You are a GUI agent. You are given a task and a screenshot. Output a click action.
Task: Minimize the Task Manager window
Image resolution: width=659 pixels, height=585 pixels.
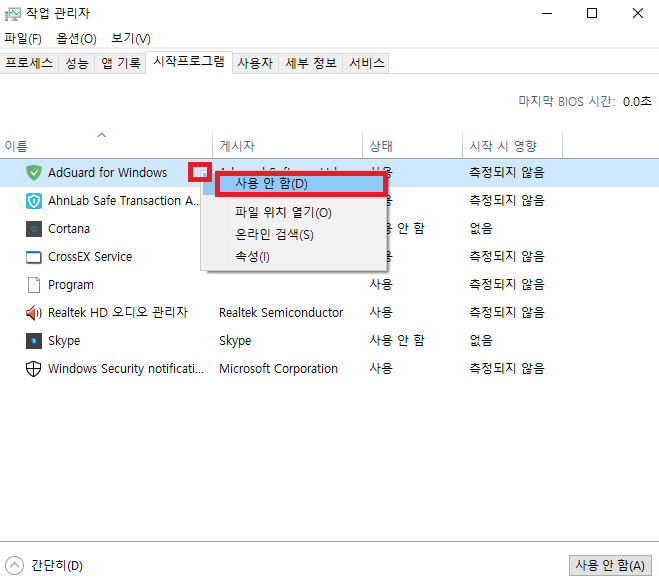(x=547, y=13)
